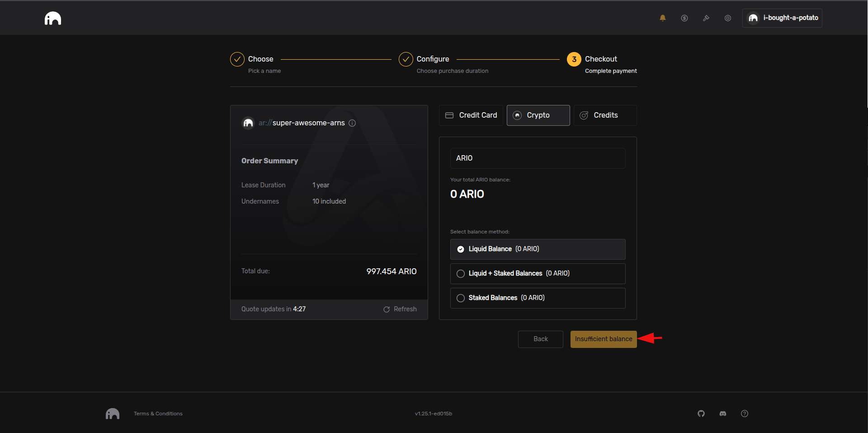Click the Back button
This screenshot has height=433, width=868.
(x=540, y=339)
